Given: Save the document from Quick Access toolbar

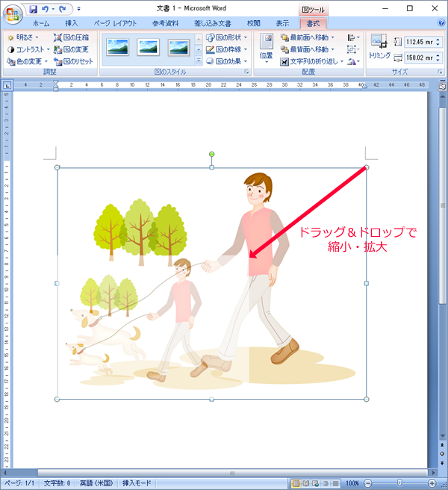Looking at the screenshot, I should click(34, 8).
